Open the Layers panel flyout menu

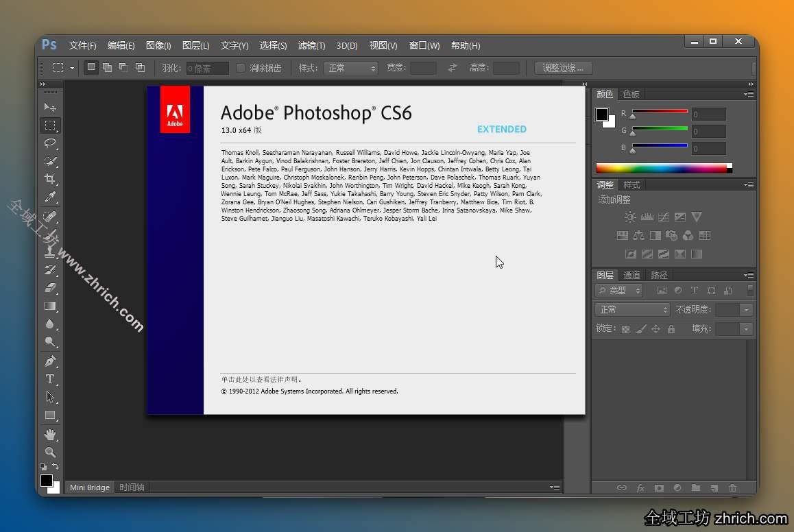(749, 276)
